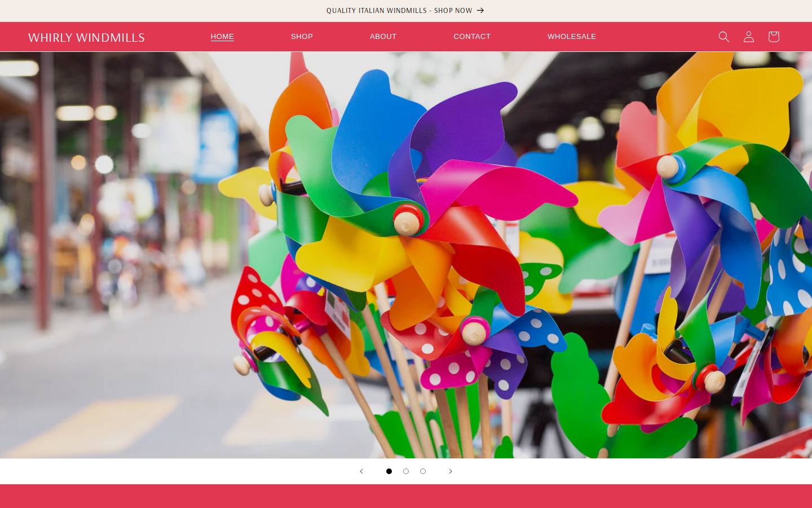Open the account login icon
Viewport: 812px width, 508px height.
point(748,37)
